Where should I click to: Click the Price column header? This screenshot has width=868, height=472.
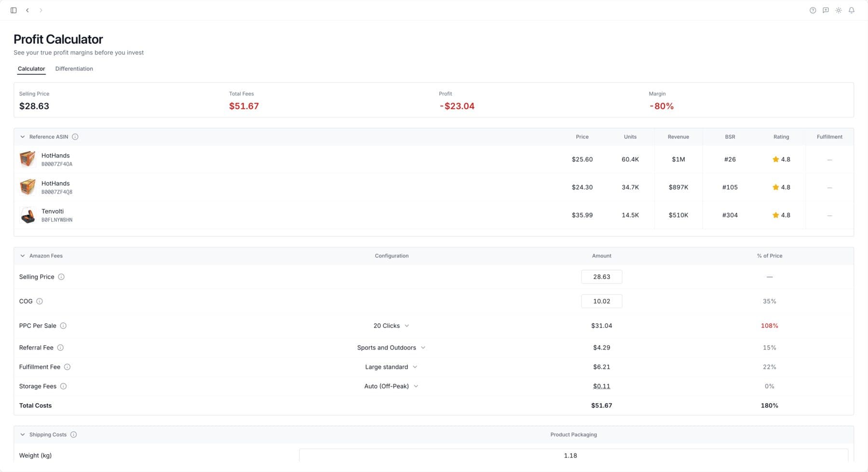(x=582, y=137)
